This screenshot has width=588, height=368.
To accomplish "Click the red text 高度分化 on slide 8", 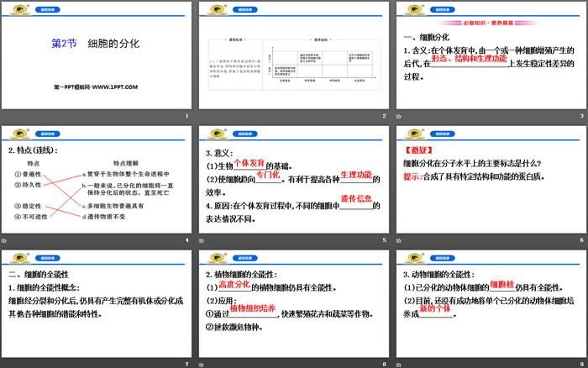I will click(x=234, y=285).
